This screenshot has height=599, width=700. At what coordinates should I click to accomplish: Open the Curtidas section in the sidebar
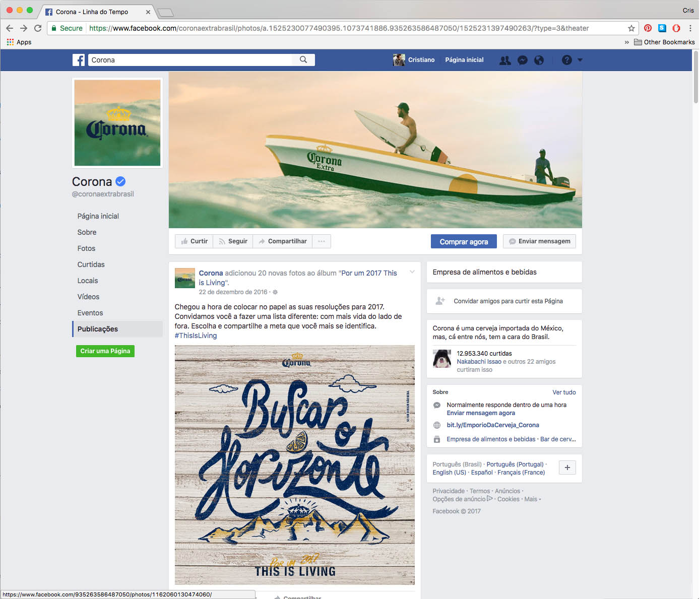point(91,264)
